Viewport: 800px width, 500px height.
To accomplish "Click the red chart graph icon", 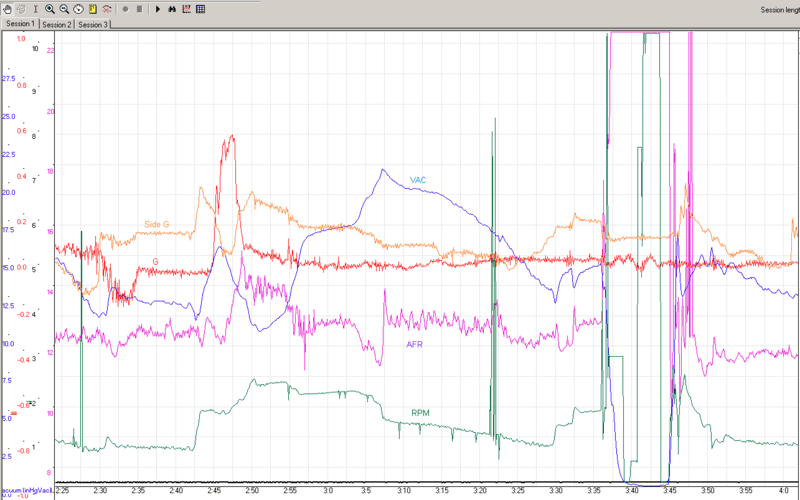I will point(187,9).
